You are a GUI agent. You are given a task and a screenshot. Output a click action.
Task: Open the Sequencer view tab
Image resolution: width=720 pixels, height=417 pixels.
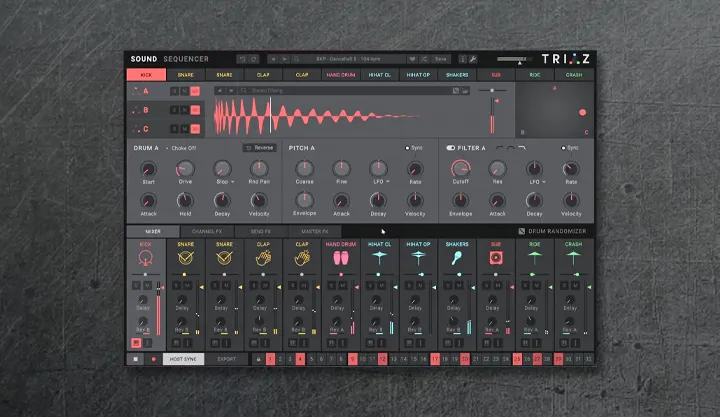click(x=187, y=59)
